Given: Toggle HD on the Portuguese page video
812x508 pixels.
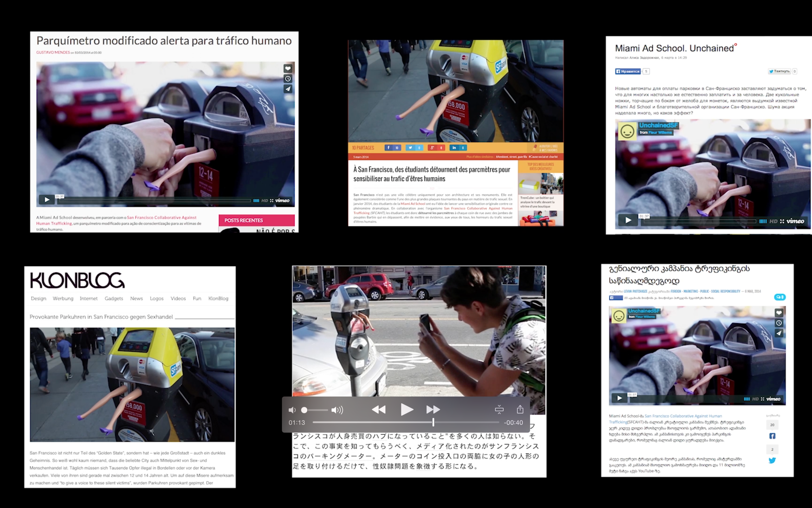Looking at the screenshot, I should [264, 201].
